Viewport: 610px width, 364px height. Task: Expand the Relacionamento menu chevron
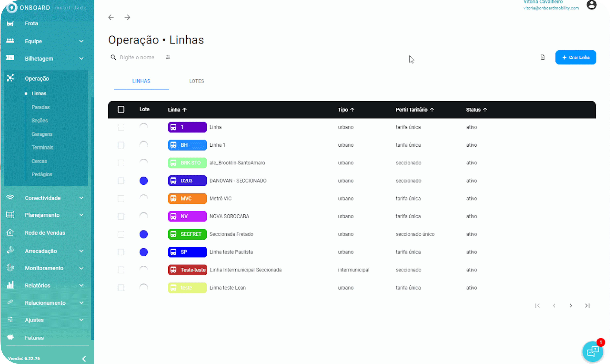point(81,303)
